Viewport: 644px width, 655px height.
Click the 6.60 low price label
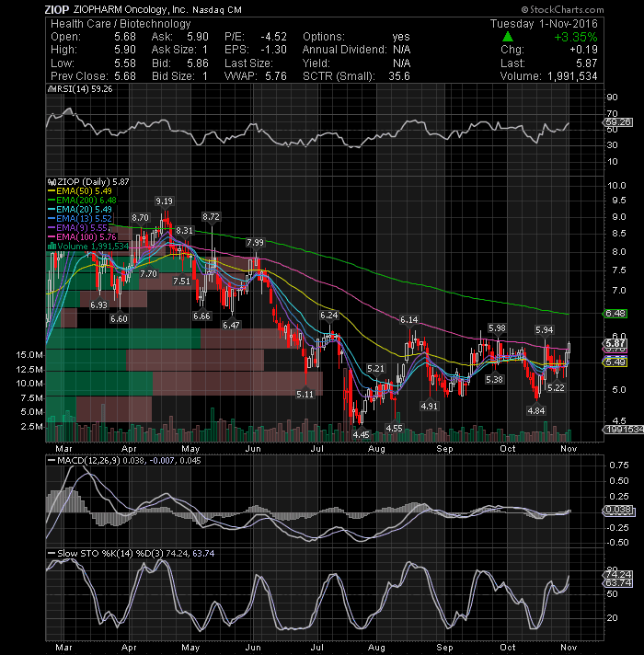(119, 318)
